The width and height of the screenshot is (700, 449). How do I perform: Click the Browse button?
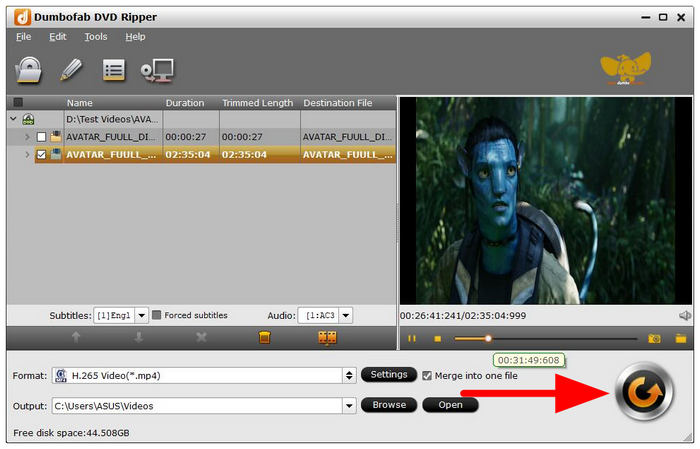pos(389,405)
